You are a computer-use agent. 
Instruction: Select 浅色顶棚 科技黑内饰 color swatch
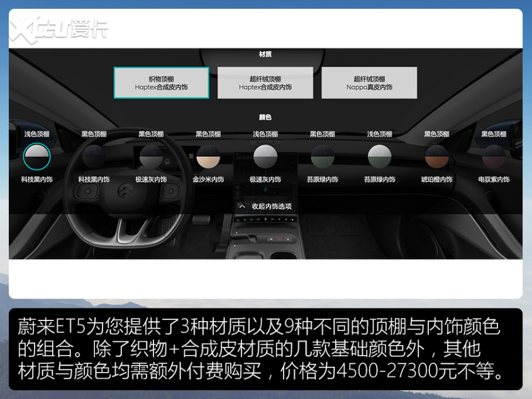(x=36, y=156)
